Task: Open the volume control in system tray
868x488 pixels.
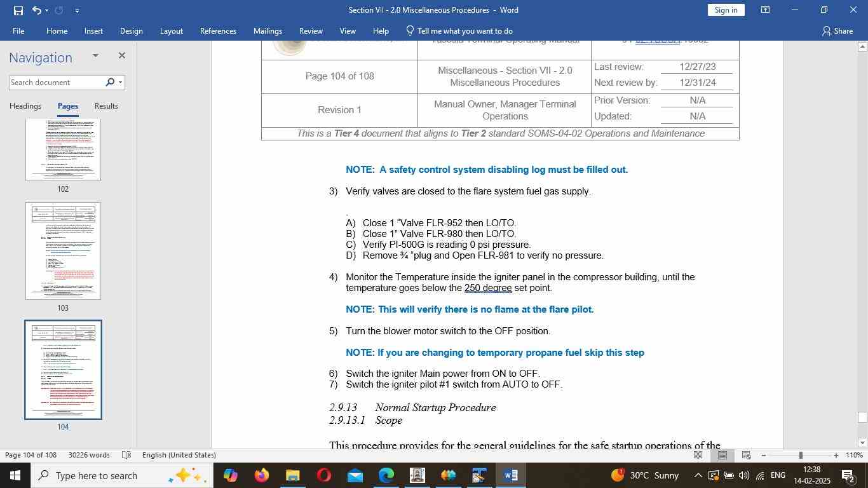Action: tap(744, 475)
